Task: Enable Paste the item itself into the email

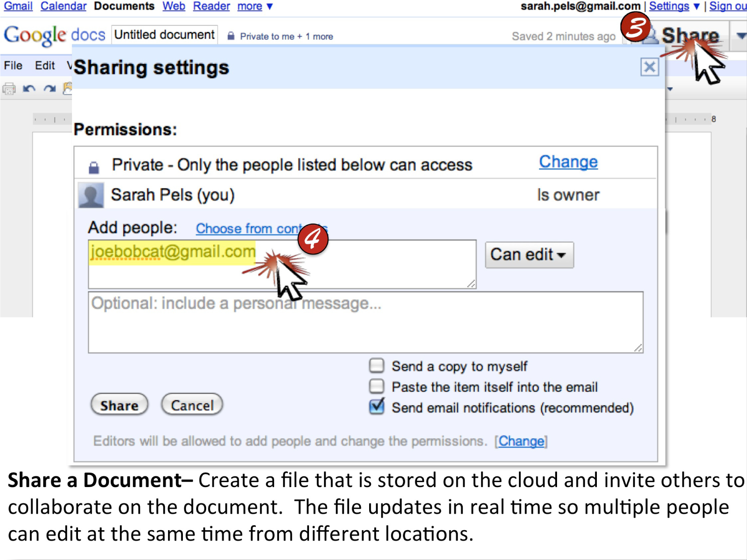Action: point(377,386)
